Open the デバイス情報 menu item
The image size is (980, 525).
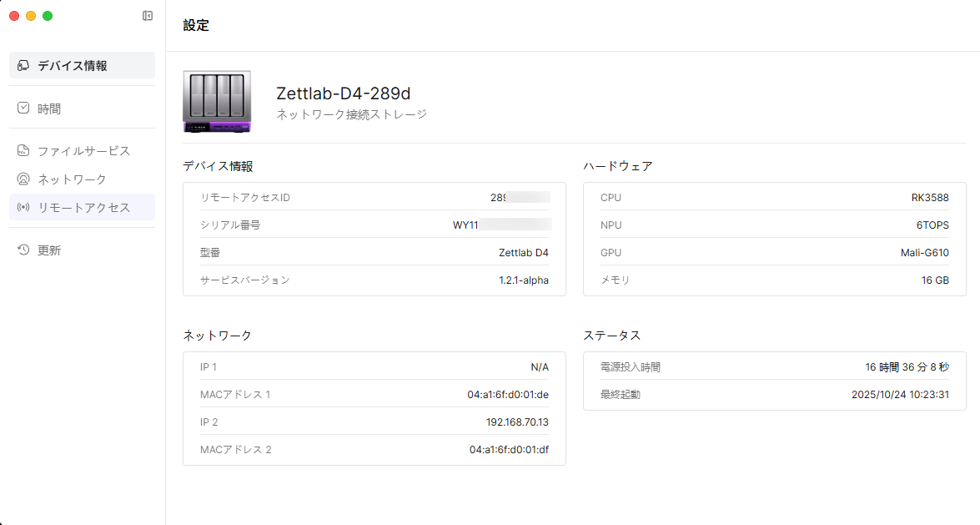click(x=73, y=65)
